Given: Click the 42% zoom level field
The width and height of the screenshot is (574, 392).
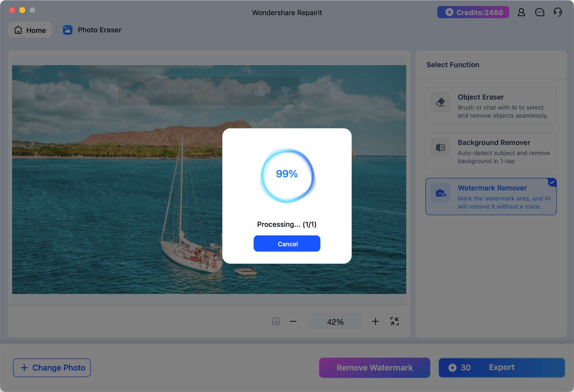Looking at the screenshot, I should click(x=335, y=322).
